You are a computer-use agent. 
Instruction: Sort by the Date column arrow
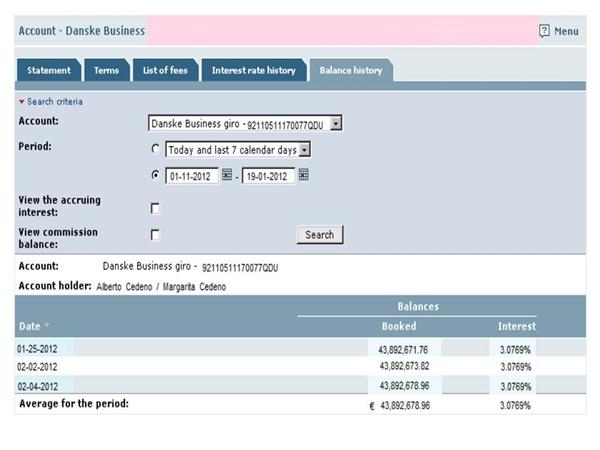click(47, 325)
